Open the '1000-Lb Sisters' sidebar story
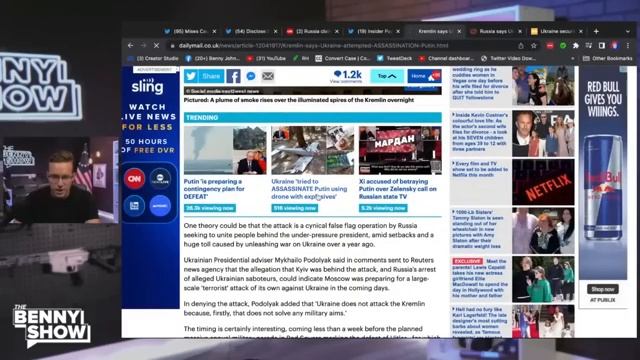640x360 pixels. click(478, 229)
